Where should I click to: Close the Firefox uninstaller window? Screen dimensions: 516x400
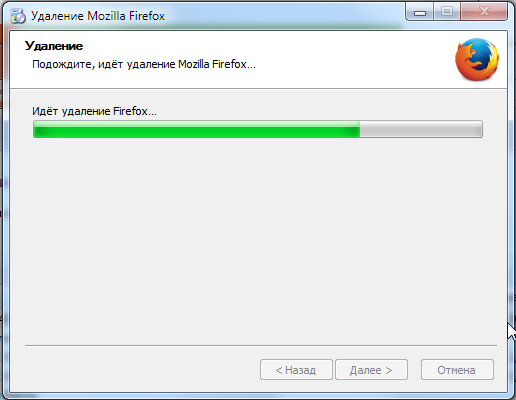coord(484,12)
